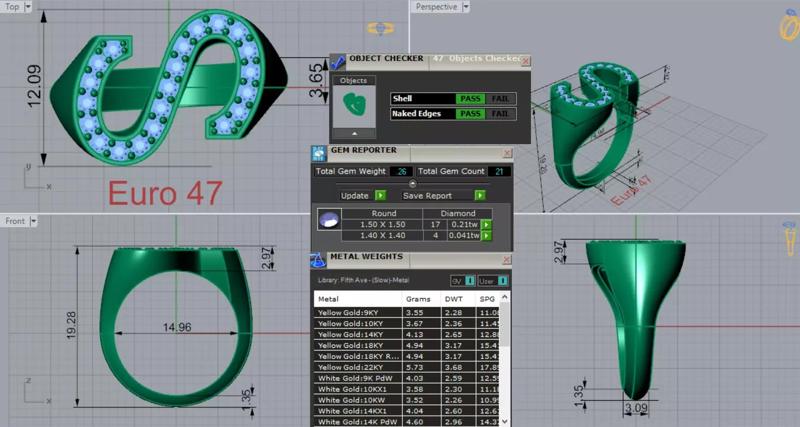800x427 pixels.
Task: Click green arrow for 1.50 X 1.50 row
Action: [x=486, y=224]
